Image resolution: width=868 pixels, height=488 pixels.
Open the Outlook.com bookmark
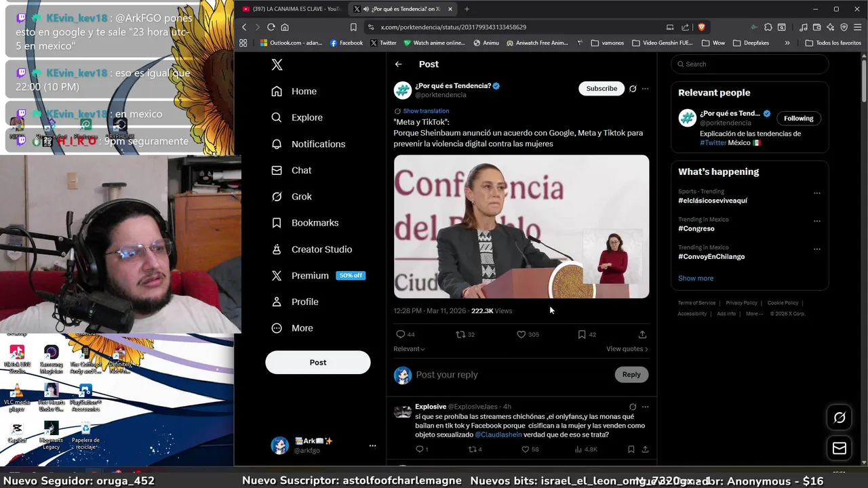(x=292, y=43)
